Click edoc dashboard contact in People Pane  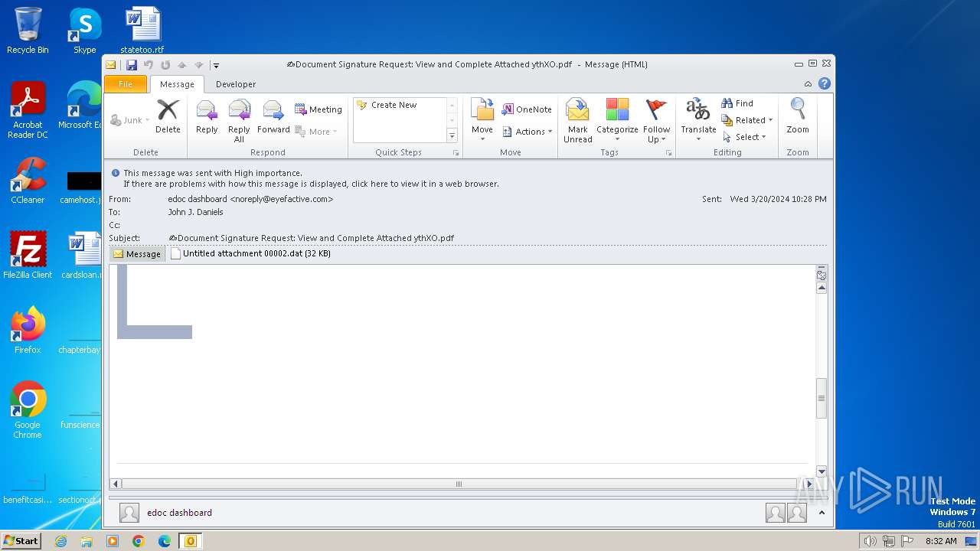pyautogui.click(x=179, y=513)
